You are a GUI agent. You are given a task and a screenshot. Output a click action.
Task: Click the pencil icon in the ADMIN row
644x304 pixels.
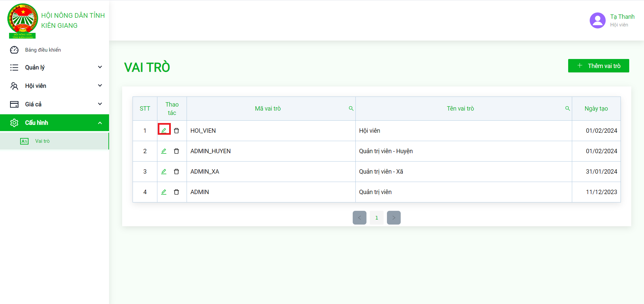pyautogui.click(x=164, y=192)
